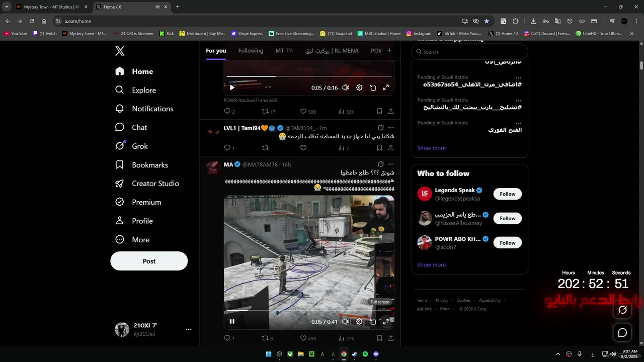
Task: Play the 0:16 video
Action: pyautogui.click(x=232, y=87)
